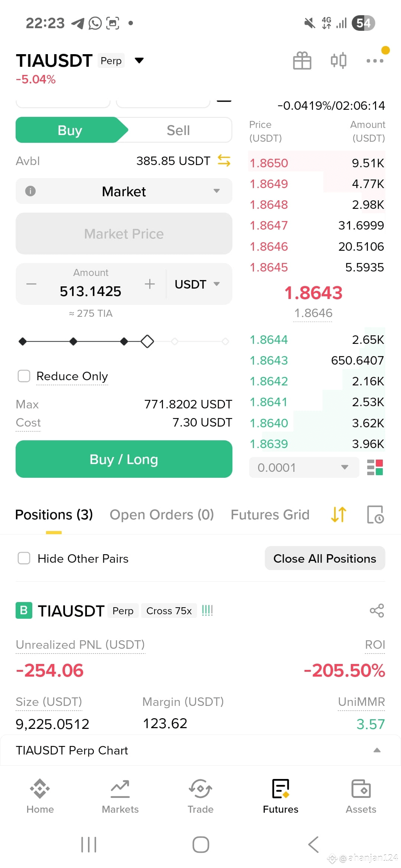
Task: Open the gift rewards icon
Action: click(x=302, y=60)
